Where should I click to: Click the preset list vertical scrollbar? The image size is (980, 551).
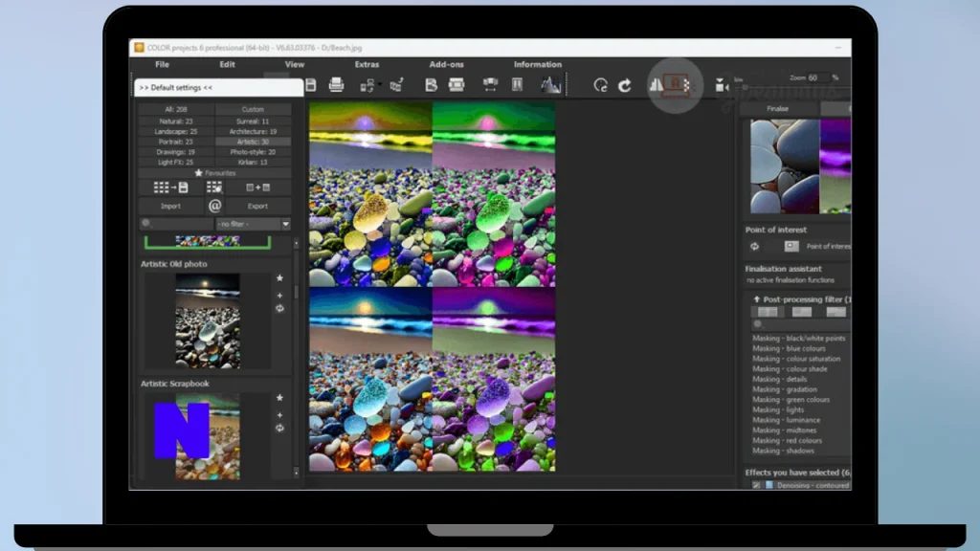(x=297, y=293)
